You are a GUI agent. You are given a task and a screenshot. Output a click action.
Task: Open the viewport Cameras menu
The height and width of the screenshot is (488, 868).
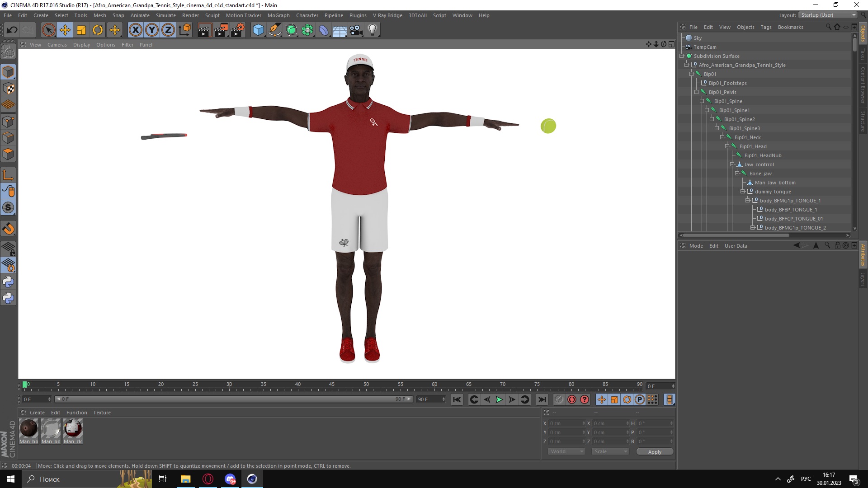pos(57,45)
